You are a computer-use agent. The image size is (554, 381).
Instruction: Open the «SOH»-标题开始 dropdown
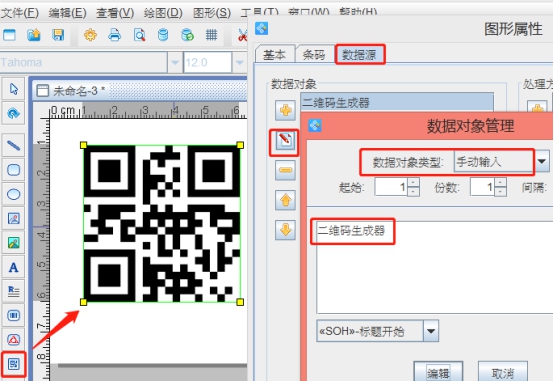coord(431,331)
